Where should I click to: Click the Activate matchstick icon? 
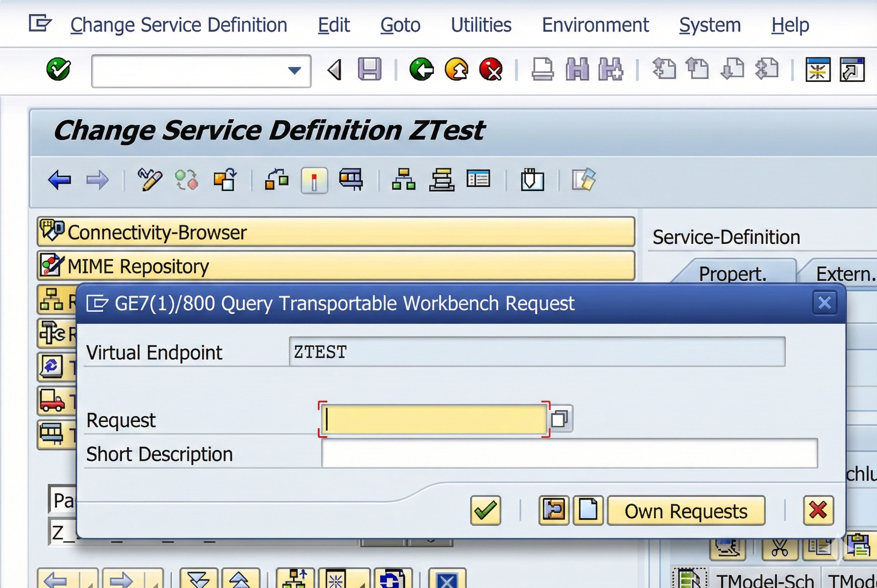tap(314, 180)
